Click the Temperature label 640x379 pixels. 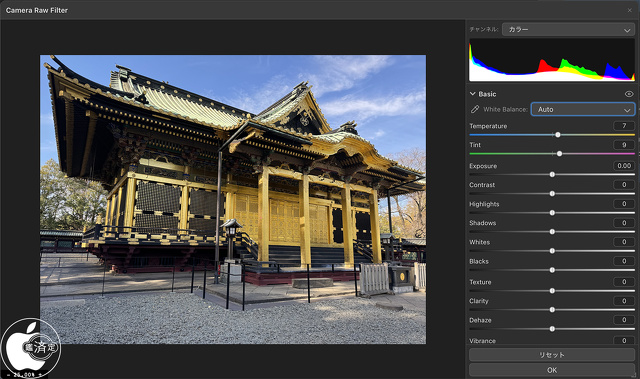click(488, 126)
